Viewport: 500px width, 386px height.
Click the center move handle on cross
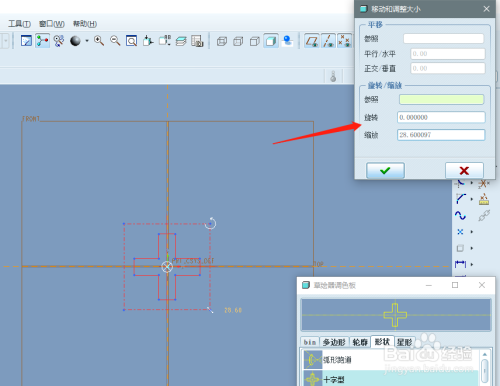point(167,267)
